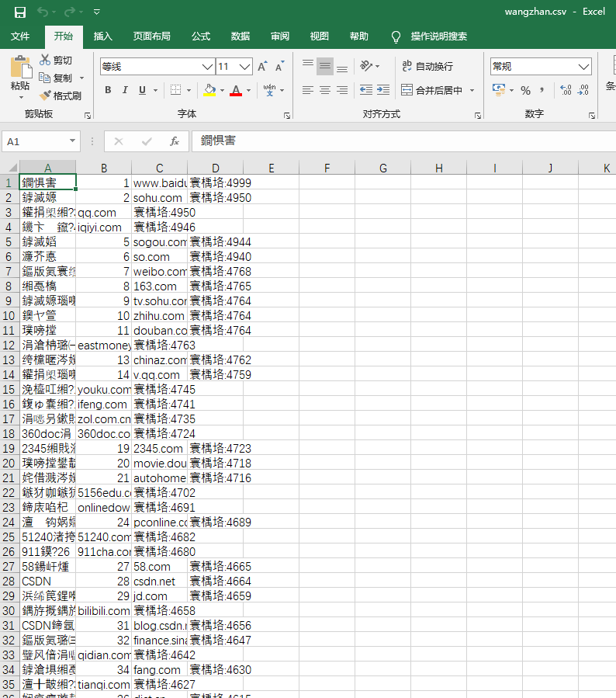The height and width of the screenshot is (698, 616).
Task: Apply cell borders button
Action: click(175, 90)
